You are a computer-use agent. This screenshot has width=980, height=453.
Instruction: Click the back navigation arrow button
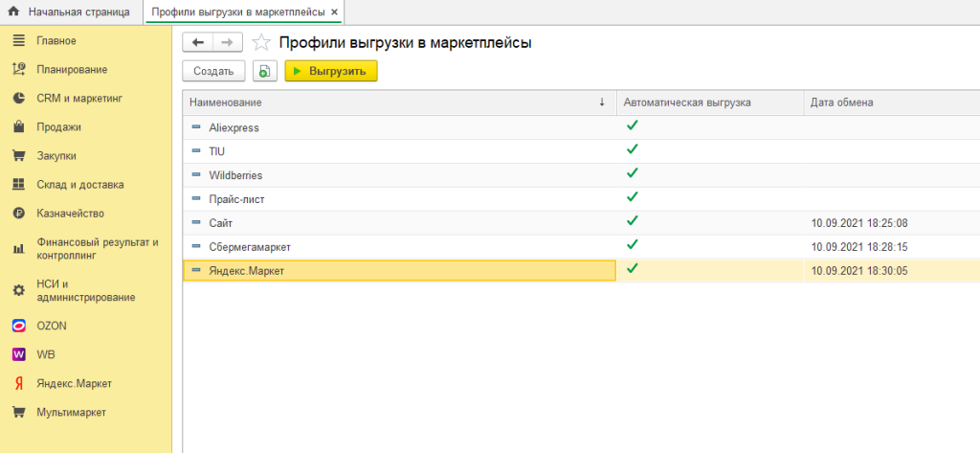pyautogui.click(x=197, y=42)
